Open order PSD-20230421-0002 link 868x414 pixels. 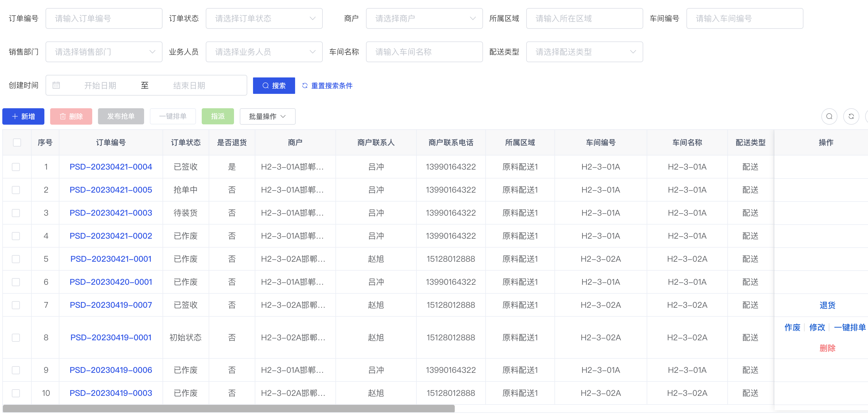point(111,236)
